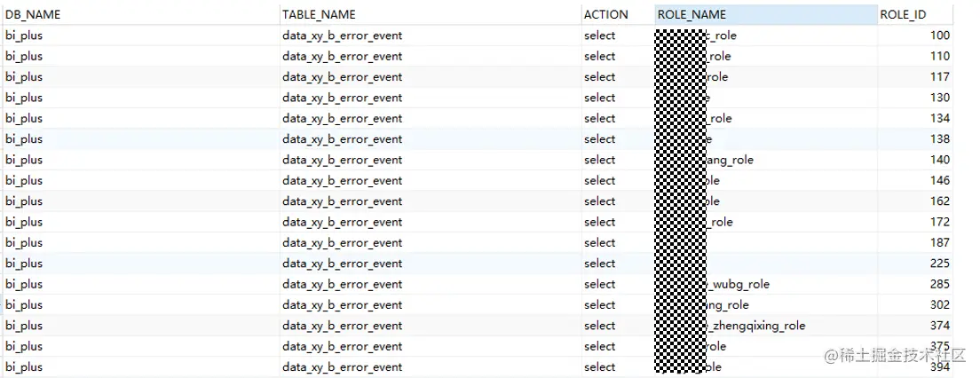Choose the 'select' action in ROLE_ID 172 row

click(x=600, y=222)
